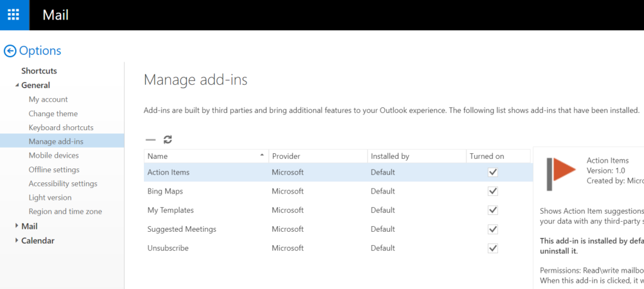Viewport: 644px width, 289px height.
Task: Click the General section label
Action: (x=36, y=85)
